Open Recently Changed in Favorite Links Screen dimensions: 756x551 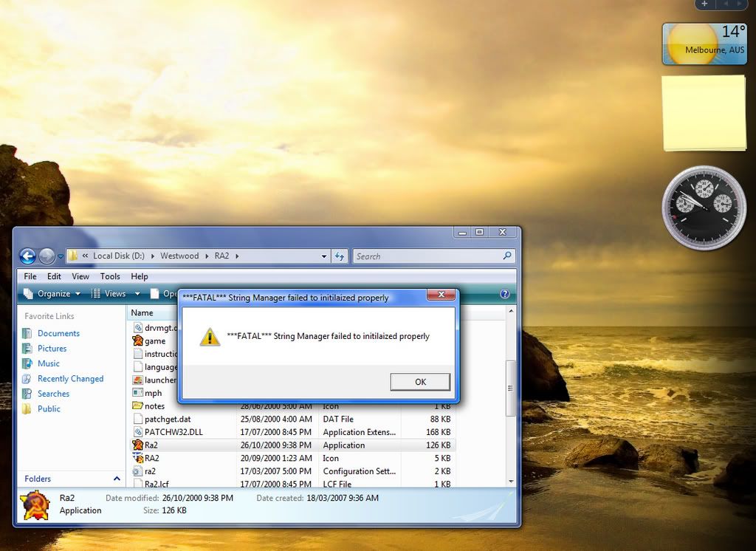(x=70, y=379)
